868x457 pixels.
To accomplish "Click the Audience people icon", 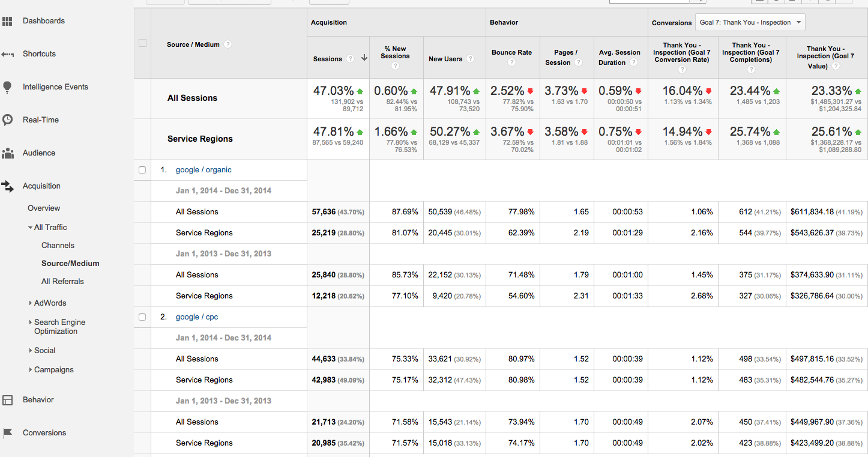I will 7,153.
